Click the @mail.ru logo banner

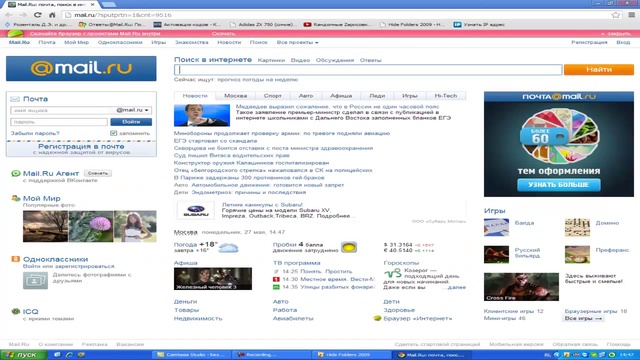81,69
